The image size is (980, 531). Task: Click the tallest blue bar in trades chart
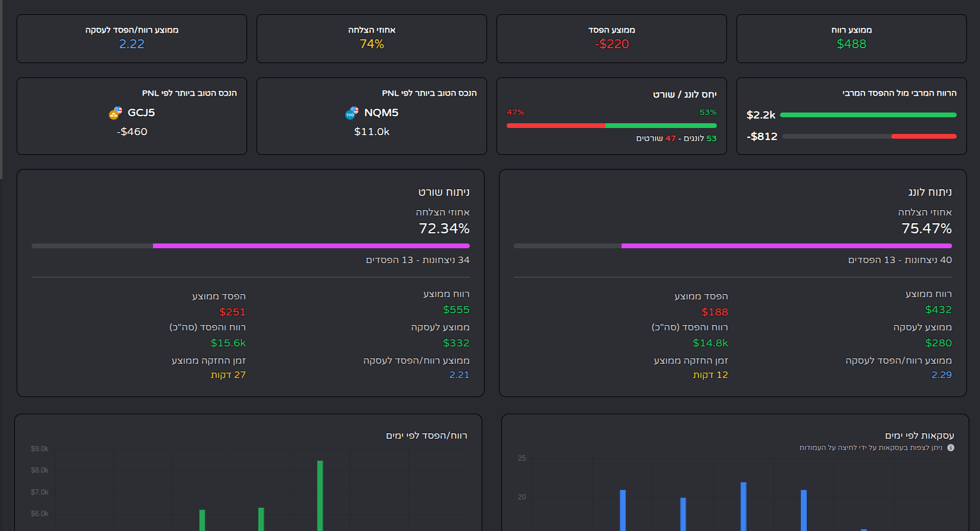[x=744, y=506]
